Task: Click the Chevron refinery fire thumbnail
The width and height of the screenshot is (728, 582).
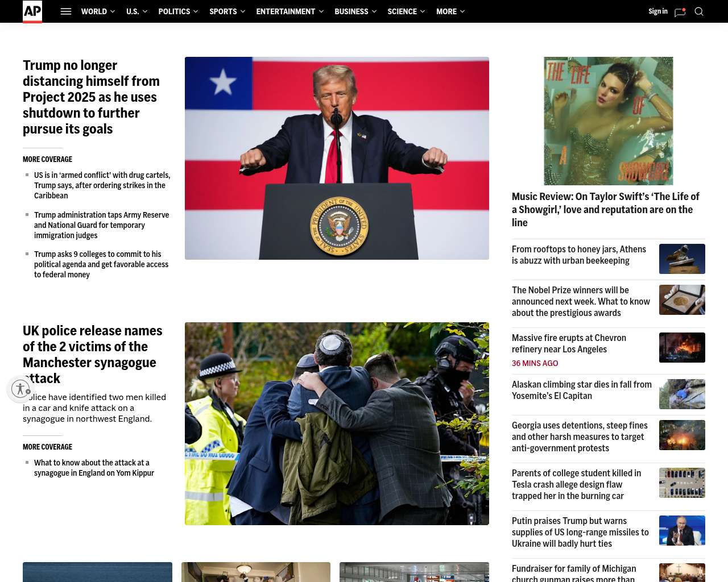Action: [x=682, y=347]
